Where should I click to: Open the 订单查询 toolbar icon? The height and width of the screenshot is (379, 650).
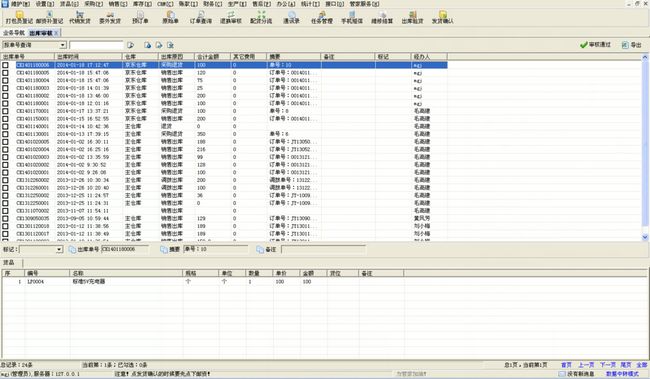click(x=201, y=17)
